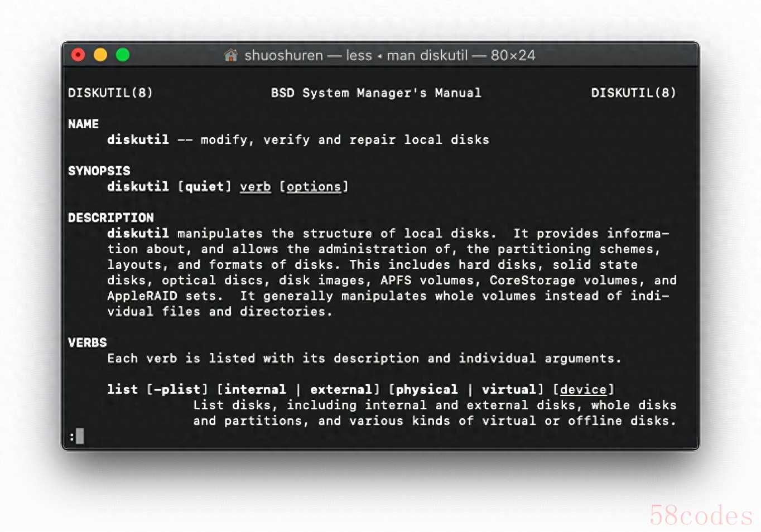Click the word 'virtual' in the list options
This screenshot has width=761, height=532.
(x=509, y=389)
